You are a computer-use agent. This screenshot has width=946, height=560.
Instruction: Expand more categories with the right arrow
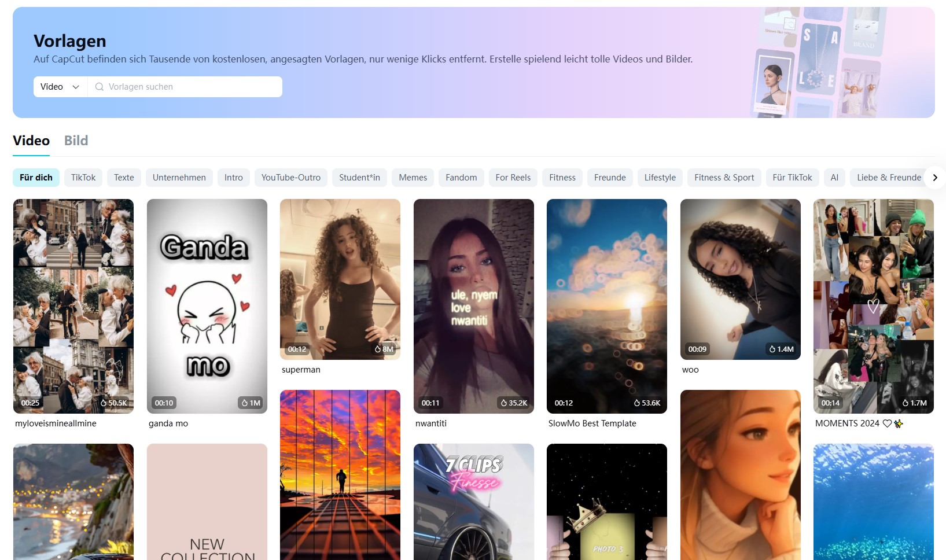(934, 178)
